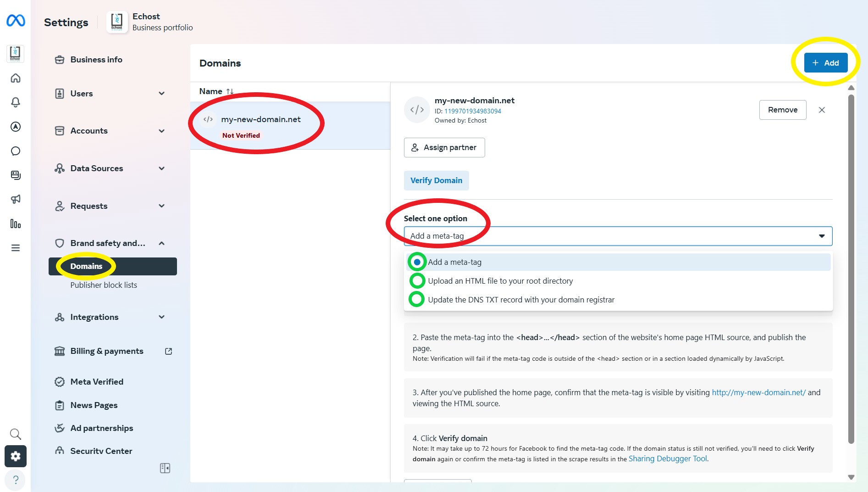This screenshot has height=492, width=868.
Task: Open the compass-arrow icon in left rail
Action: pyautogui.click(x=16, y=127)
